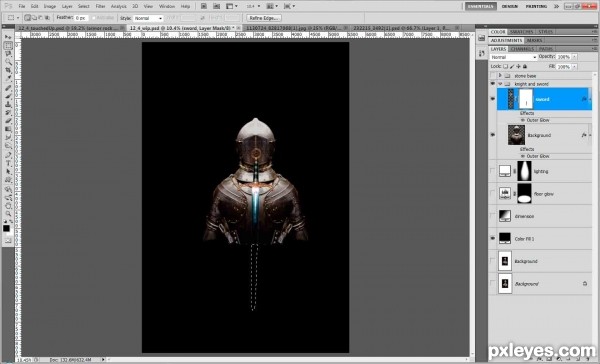The width and height of the screenshot is (600, 364).
Task: Click the foreground color swatch
Action: tap(6, 229)
